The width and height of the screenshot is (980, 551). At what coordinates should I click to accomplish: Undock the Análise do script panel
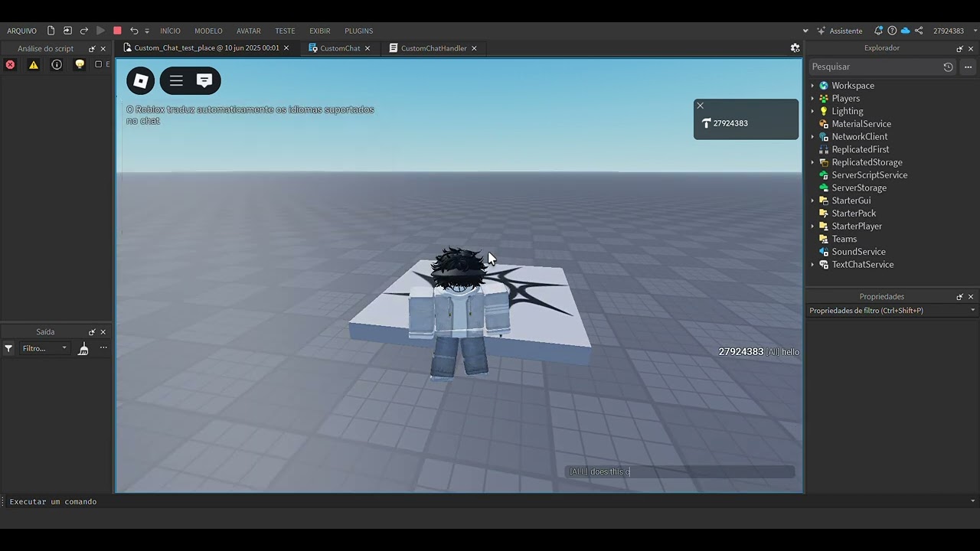coord(92,49)
